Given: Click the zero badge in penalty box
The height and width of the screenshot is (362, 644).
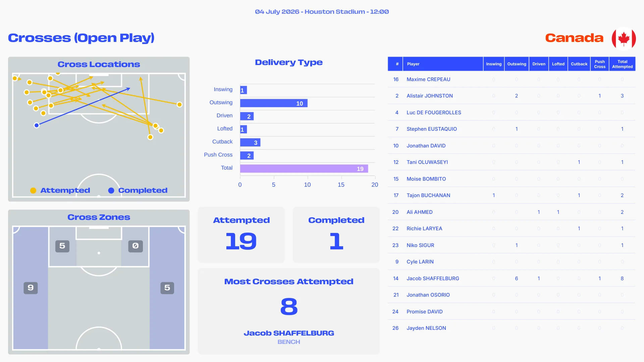Looking at the screenshot, I should pos(136,246).
